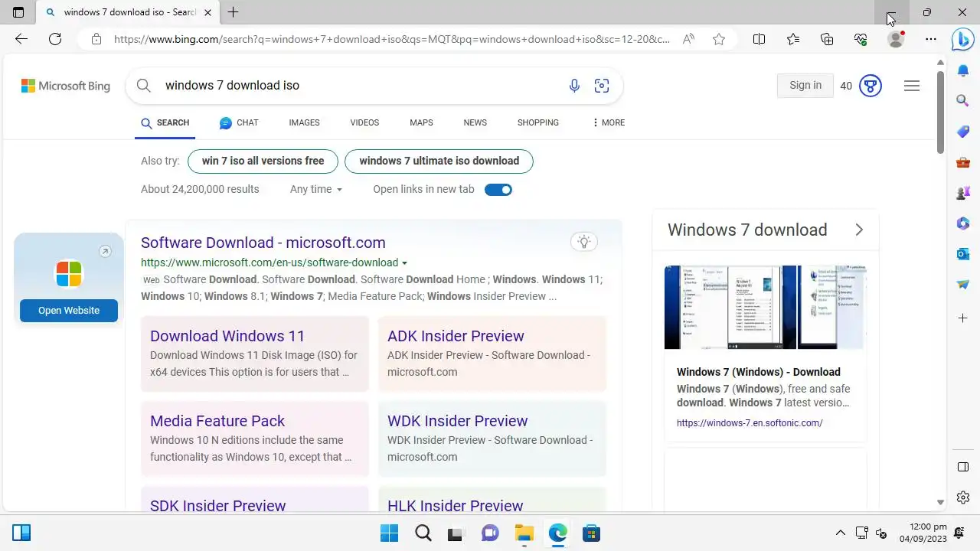
Task: Click the Bing search magnifier icon
Action: [x=143, y=86]
